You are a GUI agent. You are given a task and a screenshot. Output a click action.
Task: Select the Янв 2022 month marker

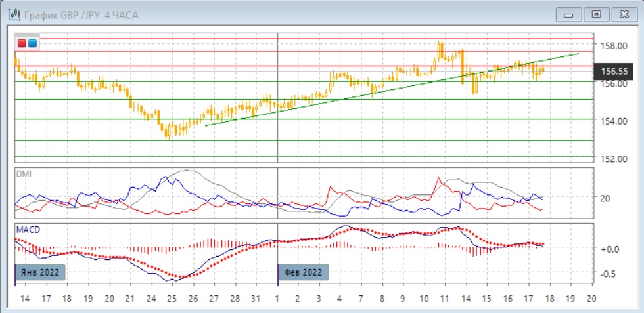[41, 270]
